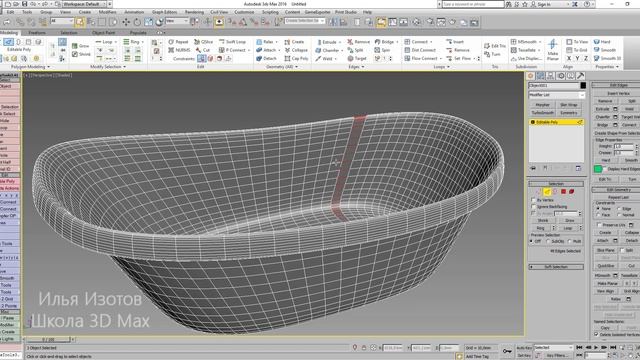
Task: Click Dist Connect in Loops panel
Action: pos(420,50)
